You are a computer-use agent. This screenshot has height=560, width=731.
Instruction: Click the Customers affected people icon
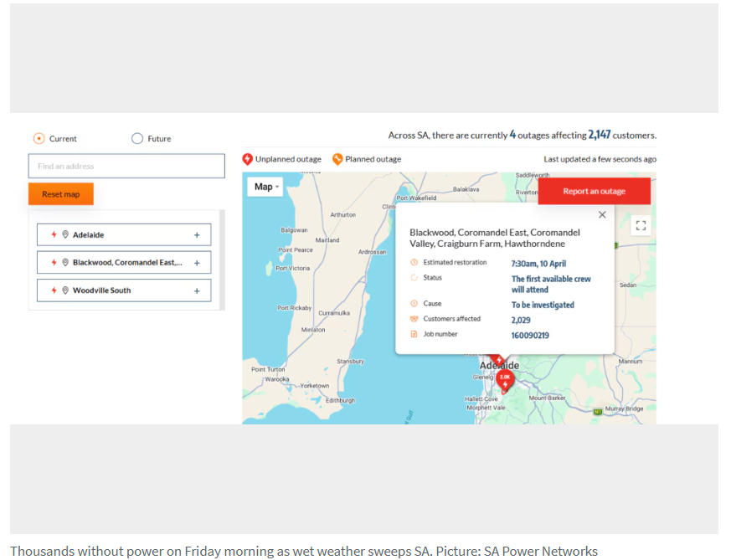(414, 319)
